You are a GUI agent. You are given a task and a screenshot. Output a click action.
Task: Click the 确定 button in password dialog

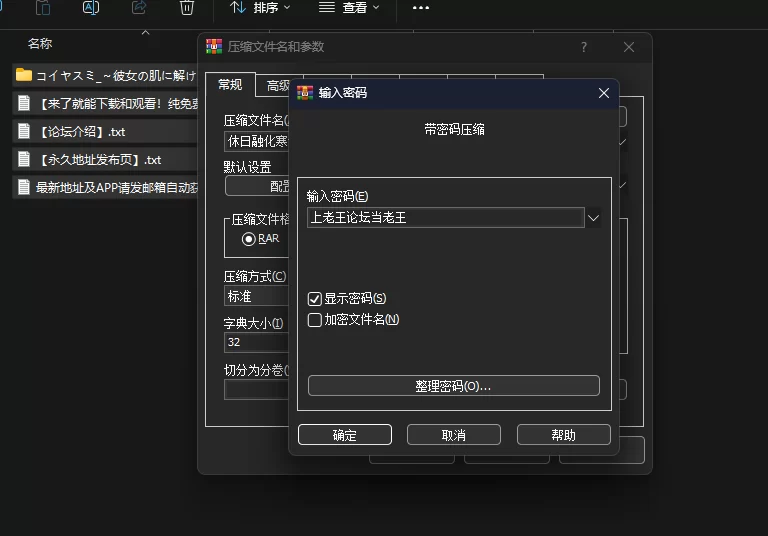(345, 435)
